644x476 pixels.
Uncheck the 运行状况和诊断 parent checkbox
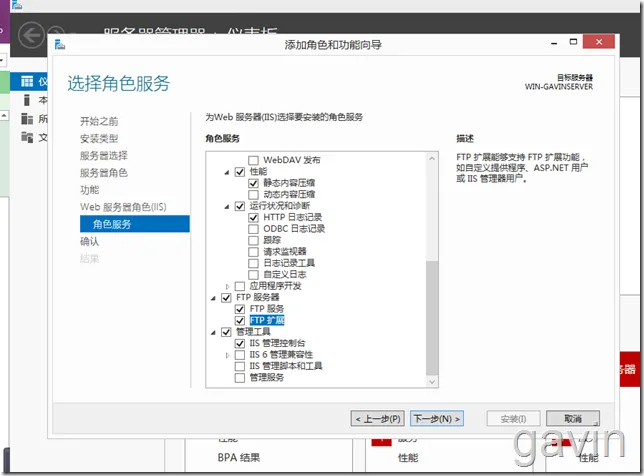click(240, 206)
